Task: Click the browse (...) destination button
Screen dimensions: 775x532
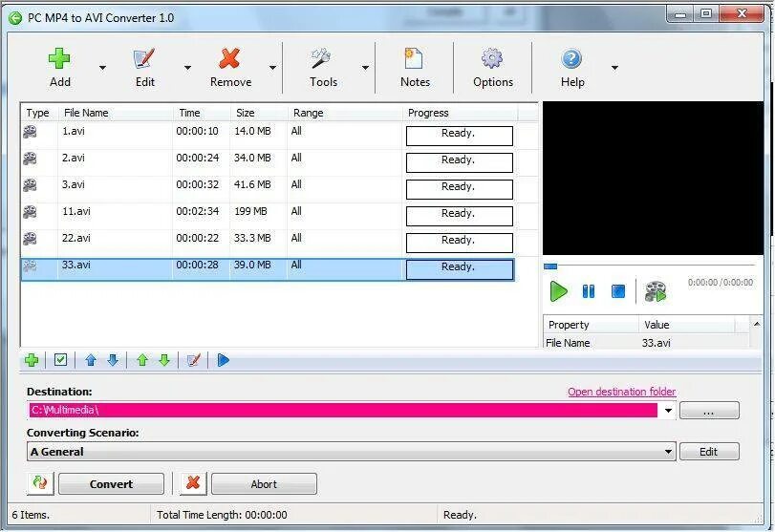Action: (709, 411)
